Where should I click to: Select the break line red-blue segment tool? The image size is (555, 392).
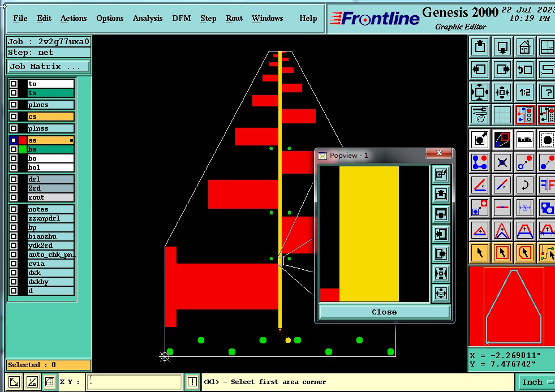click(502, 208)
